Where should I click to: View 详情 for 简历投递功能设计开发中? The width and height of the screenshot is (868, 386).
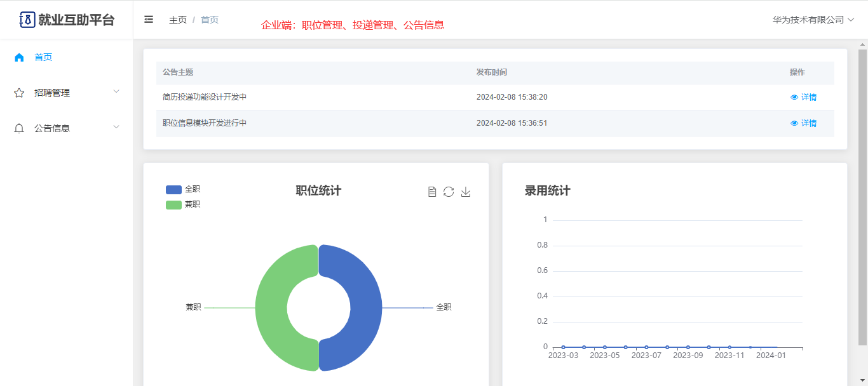(804, 97)
